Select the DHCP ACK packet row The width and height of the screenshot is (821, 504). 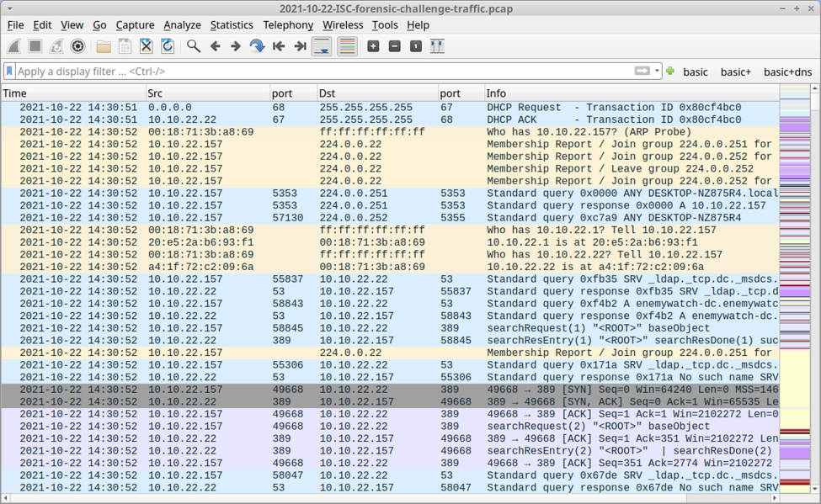[x=390, y=119]
